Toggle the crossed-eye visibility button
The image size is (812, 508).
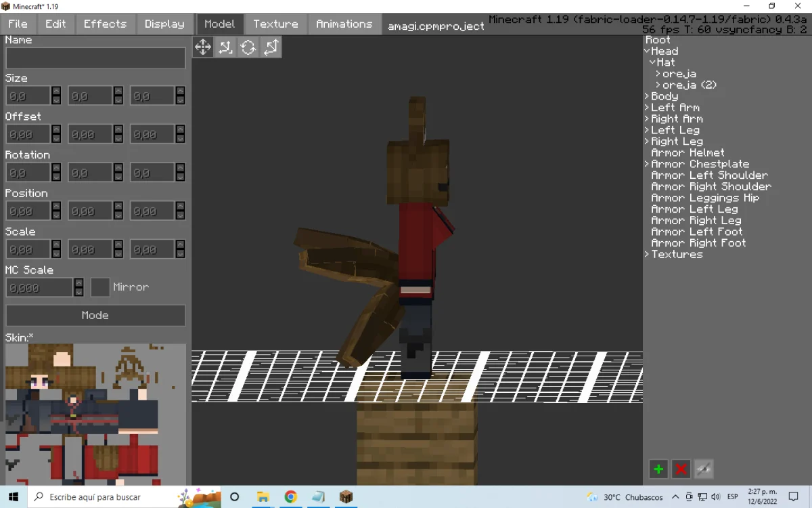(704, 469)
